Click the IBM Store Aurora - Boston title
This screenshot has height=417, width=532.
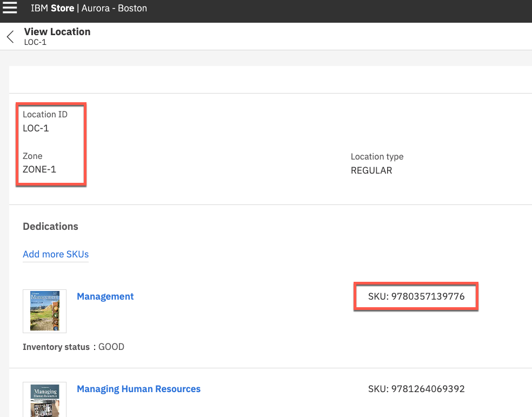[x=89, y=8]
